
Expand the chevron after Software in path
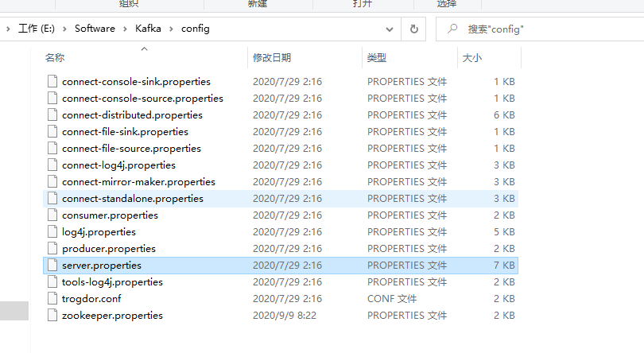pyautogui.click(x=125, y=29)
